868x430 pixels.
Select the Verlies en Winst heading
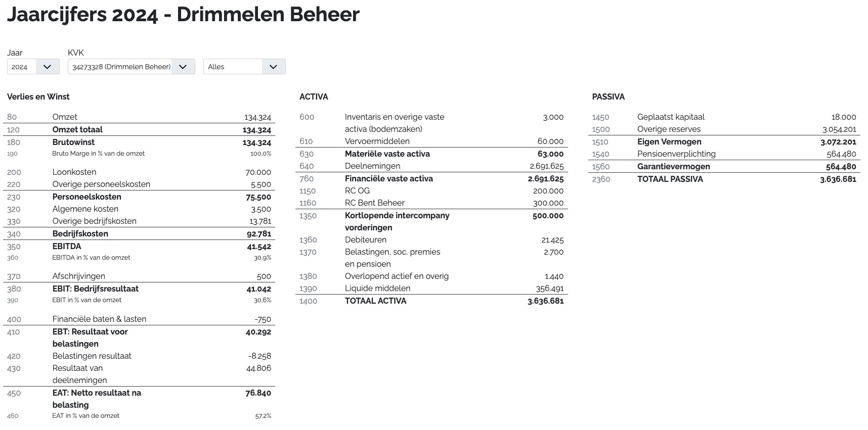pyautogui.click(x=38, y=97)
